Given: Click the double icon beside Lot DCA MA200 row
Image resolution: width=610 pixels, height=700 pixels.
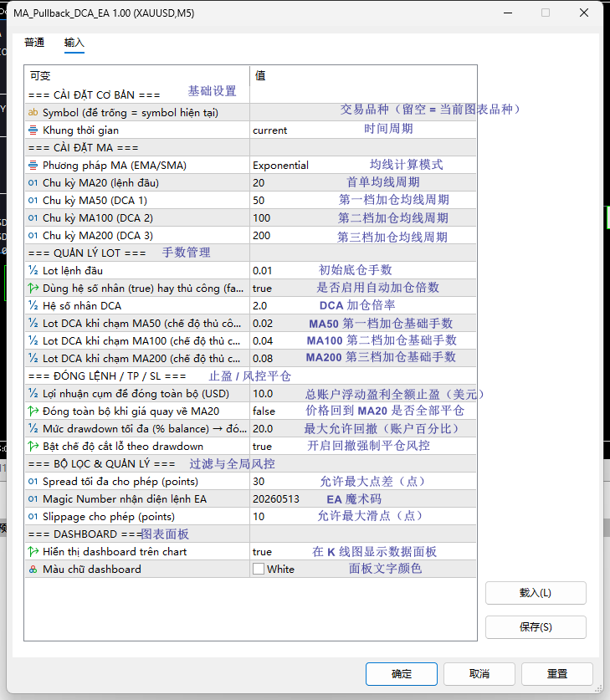Looking at the screenshot, I should pos(33,358).
